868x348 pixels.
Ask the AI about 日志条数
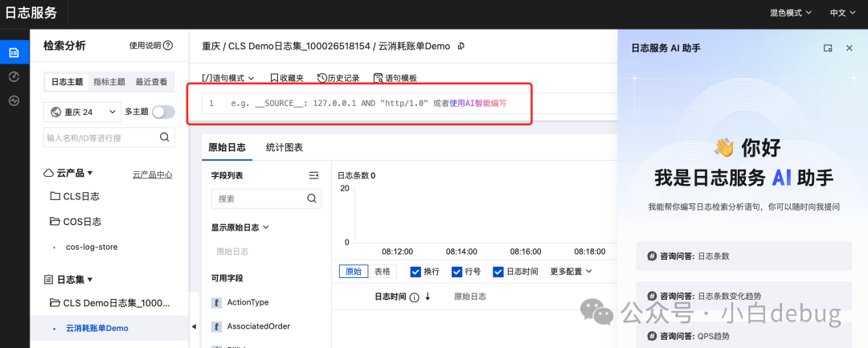point(743,256)
